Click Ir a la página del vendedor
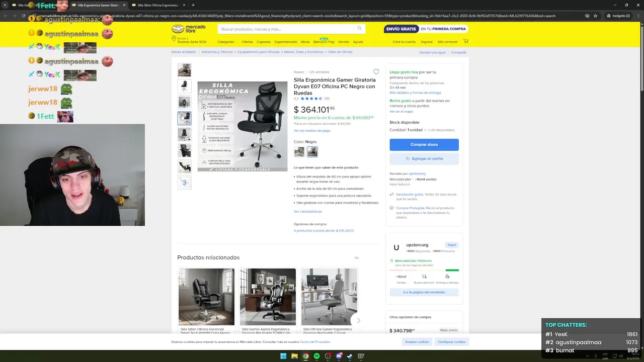The height and width of the screenshot is (362, 644). [x=424, y=292]
